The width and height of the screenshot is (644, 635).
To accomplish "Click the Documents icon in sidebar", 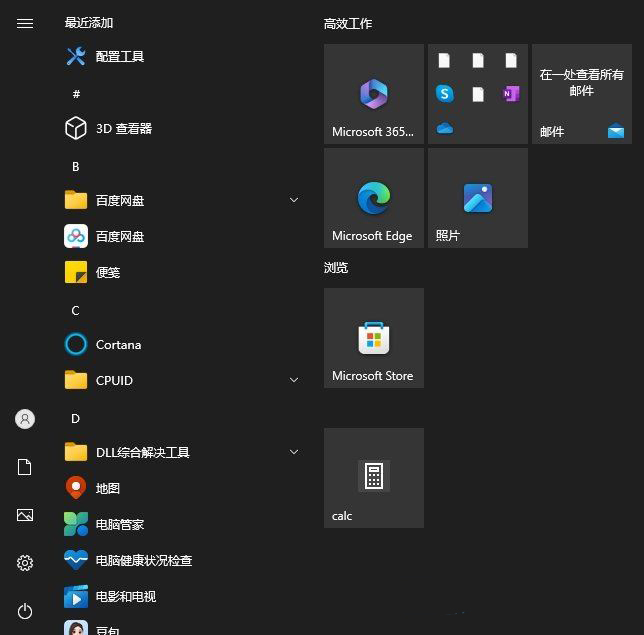I will click(25, 467).
